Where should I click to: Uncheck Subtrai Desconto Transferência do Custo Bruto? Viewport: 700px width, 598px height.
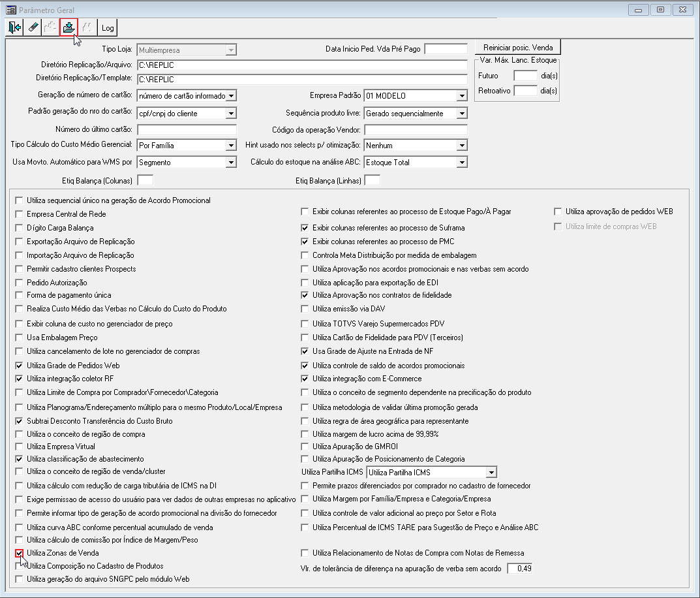[19, 420]
